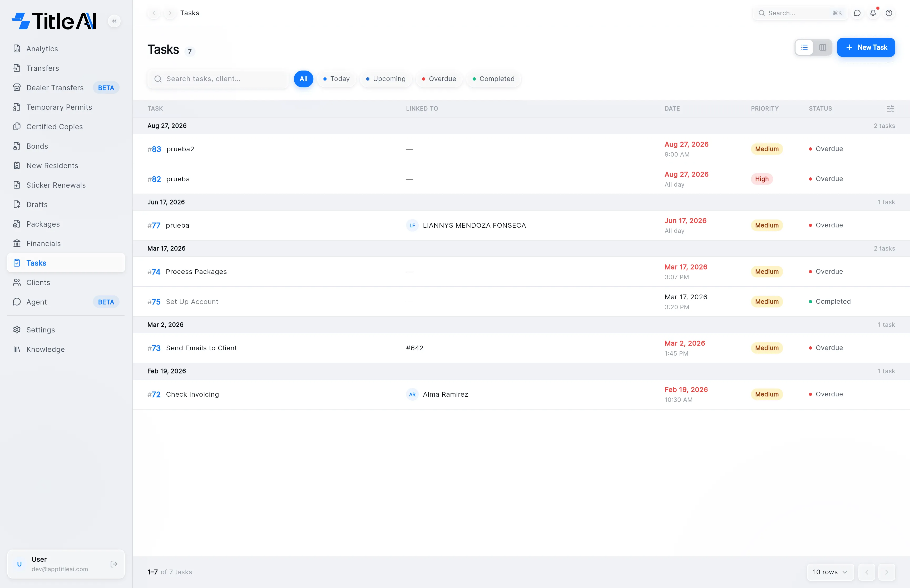910x588 pixels.
Task: Open Settings in the sidebar
Action: [66, 330]
